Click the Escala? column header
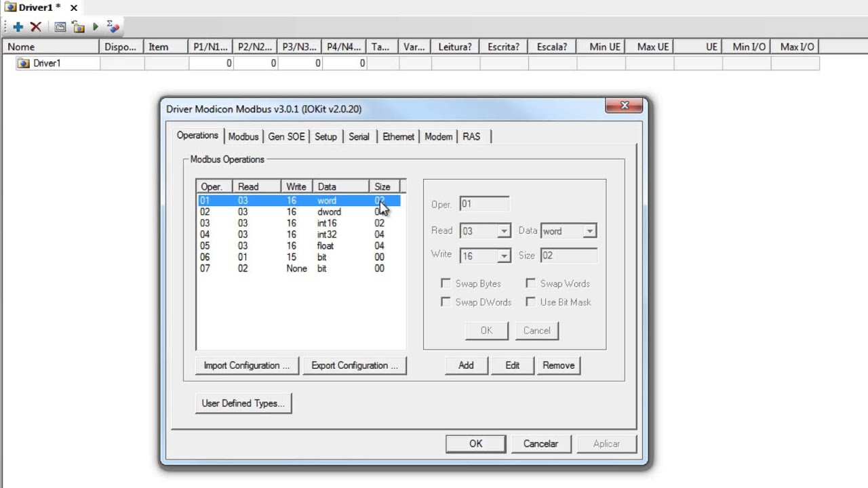This screenshot has width=868, height=488. point(552,47)
